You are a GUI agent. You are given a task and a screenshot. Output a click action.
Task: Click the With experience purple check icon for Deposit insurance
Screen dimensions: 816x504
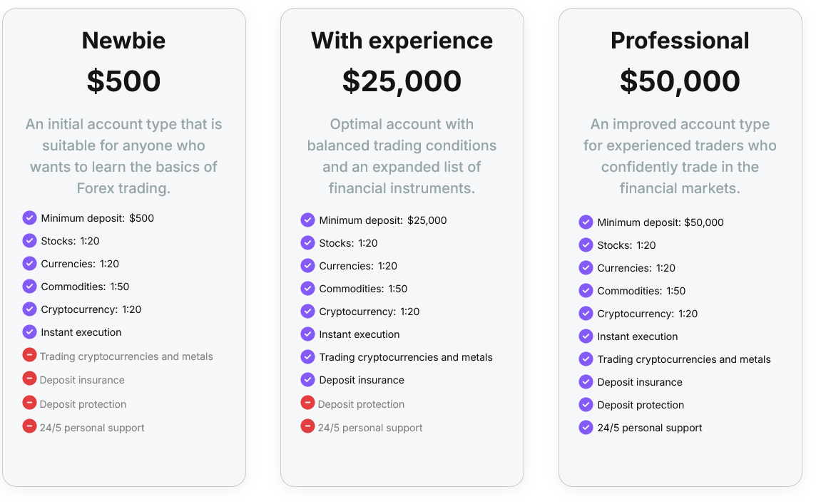pyautogui.click(x=307, y=380)
